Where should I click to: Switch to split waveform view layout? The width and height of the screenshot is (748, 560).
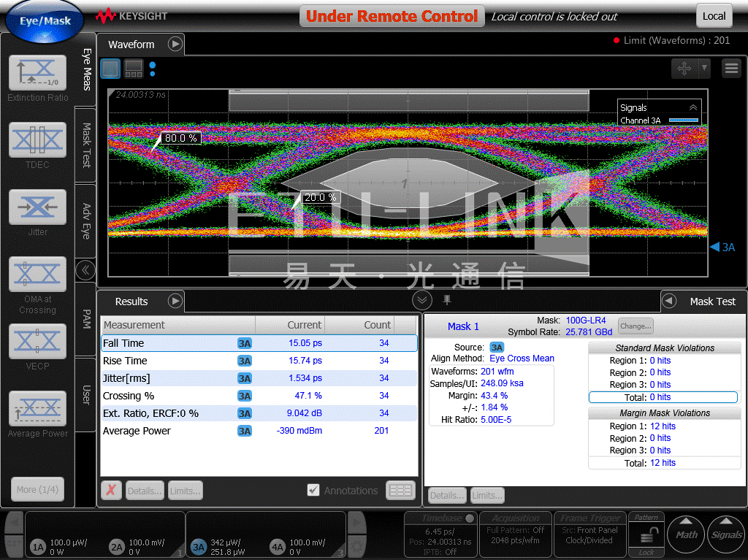pyautogui.click(x=134, y=69)
